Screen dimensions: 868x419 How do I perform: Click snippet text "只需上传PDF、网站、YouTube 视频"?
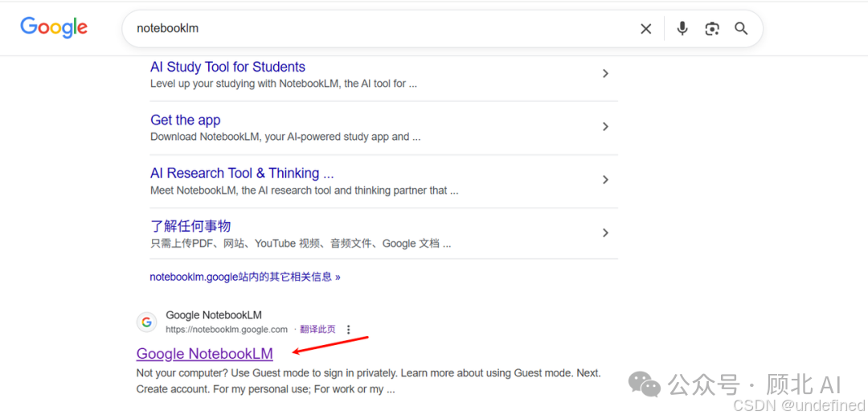tap(237, 244)
